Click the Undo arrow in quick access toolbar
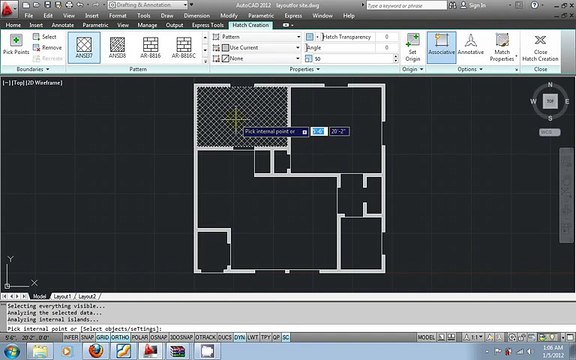The height and width of the screenshot is (360, 576). click(x=80, y=5)
